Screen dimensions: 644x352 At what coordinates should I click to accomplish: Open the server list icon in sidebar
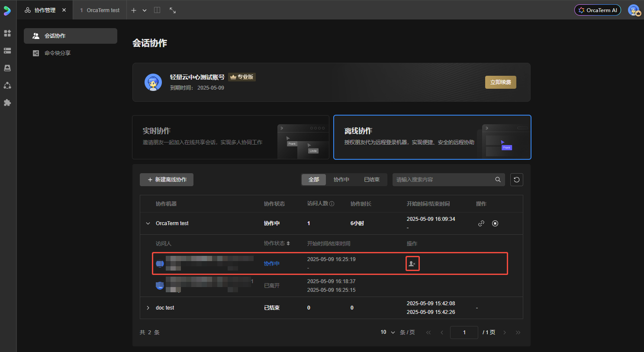tap(7, 51)
